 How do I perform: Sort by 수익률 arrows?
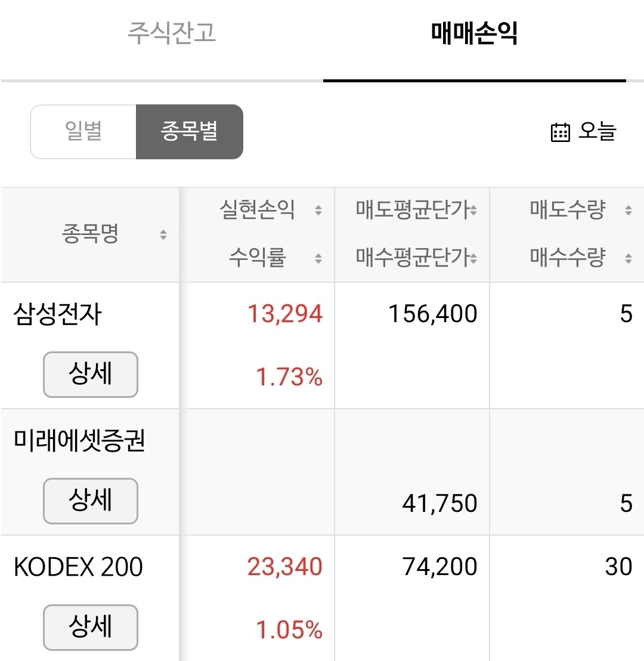click(x=318, y=259)
